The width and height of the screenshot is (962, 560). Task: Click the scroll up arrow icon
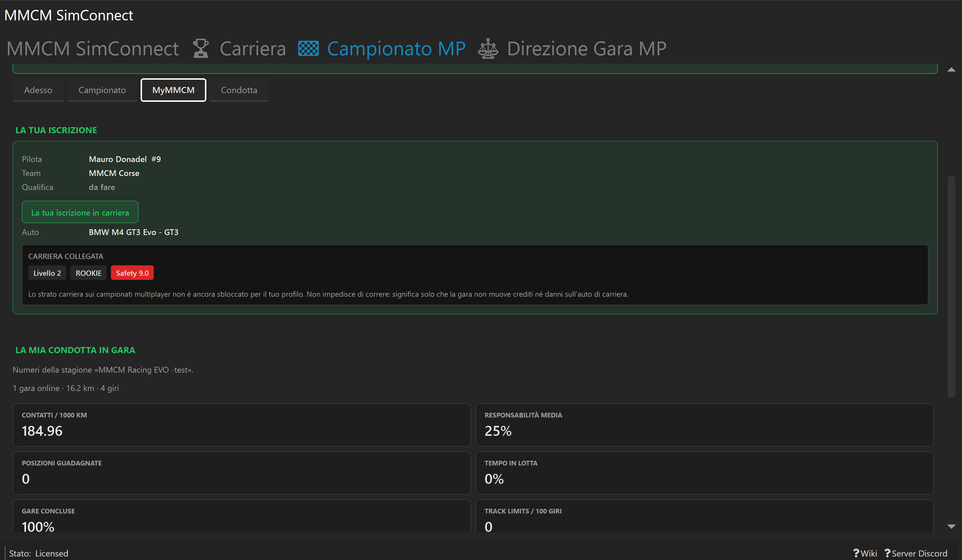click(x=951, y=70)
